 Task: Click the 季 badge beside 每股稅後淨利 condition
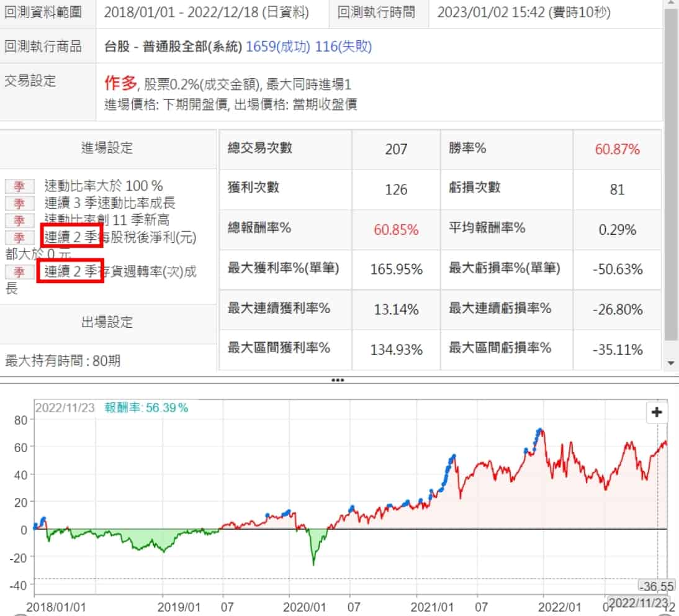(19, 238)
